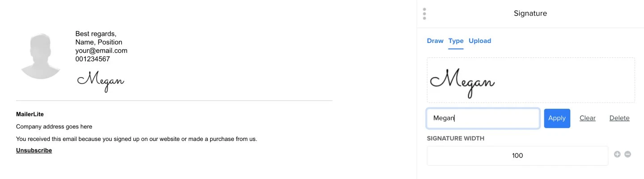644x179 pixels.
Task: Select the Type tab
Action: (456, 41)
